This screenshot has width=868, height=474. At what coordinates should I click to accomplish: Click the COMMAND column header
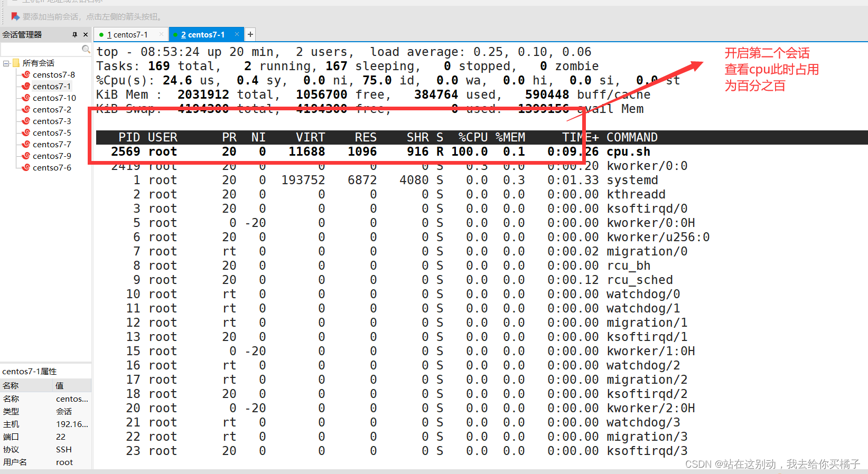(632, 137)
